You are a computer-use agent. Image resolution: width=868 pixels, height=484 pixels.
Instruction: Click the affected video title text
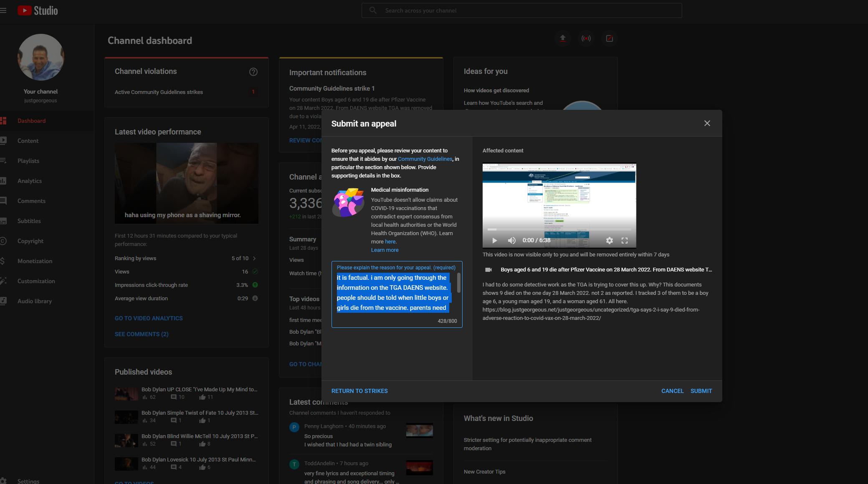pyautogui.click(x=606, y=270)
